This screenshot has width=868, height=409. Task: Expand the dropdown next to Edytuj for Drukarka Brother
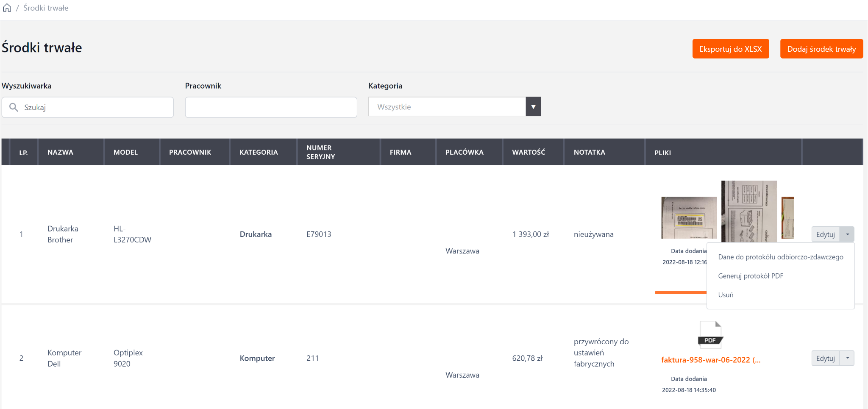coord(847,234)
